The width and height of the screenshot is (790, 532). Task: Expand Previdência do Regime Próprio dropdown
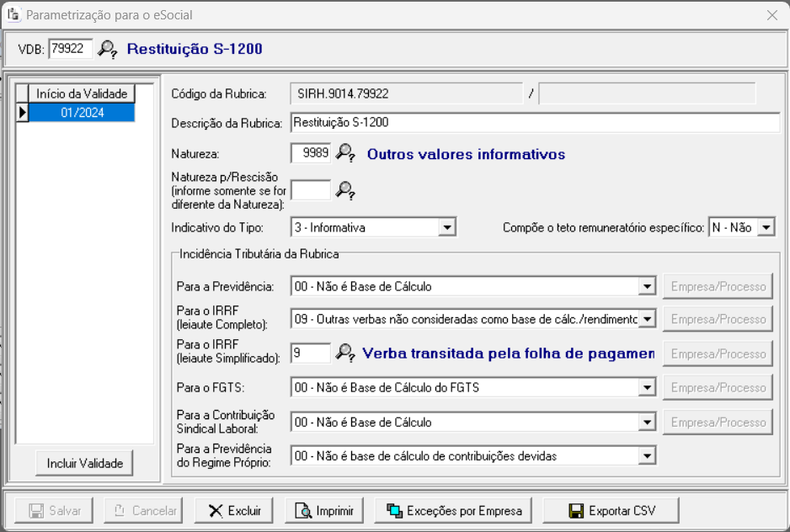point(647,456)
